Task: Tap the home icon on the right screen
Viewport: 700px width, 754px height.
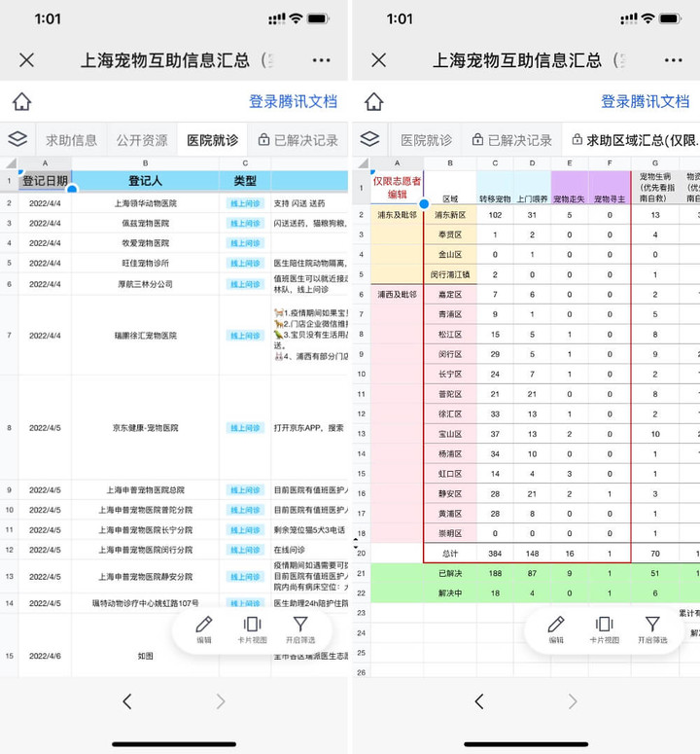Action: [373, 101]
